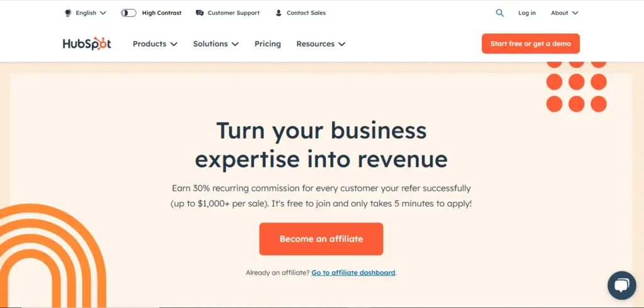644x308 pixels.
Task: Click the Contact Sales person icon
Action: [x=279, y=13]
